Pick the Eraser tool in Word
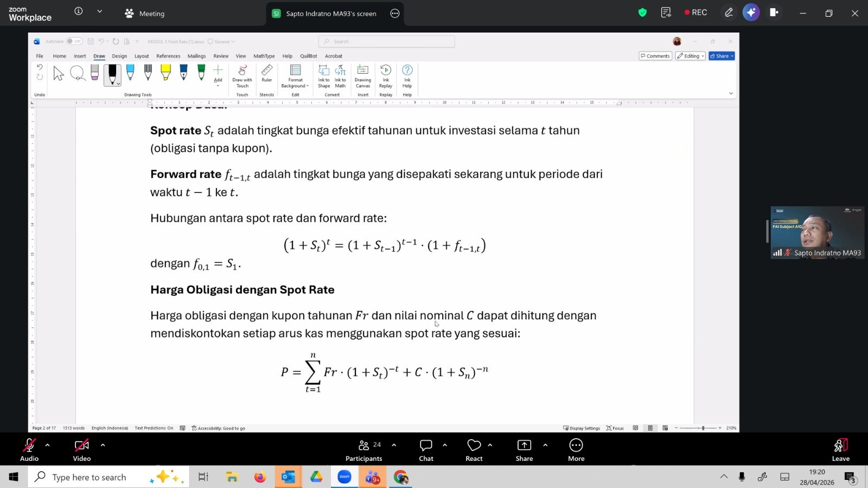The width and height of the screenshot is (868, 488). [x=95, y=73]
